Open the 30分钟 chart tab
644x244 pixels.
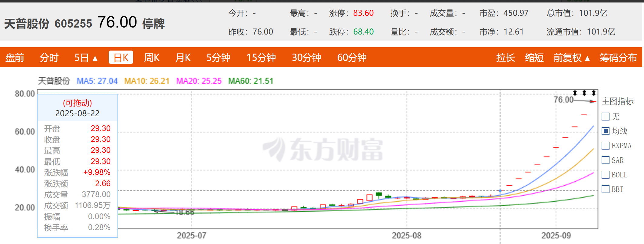(307, 57)
